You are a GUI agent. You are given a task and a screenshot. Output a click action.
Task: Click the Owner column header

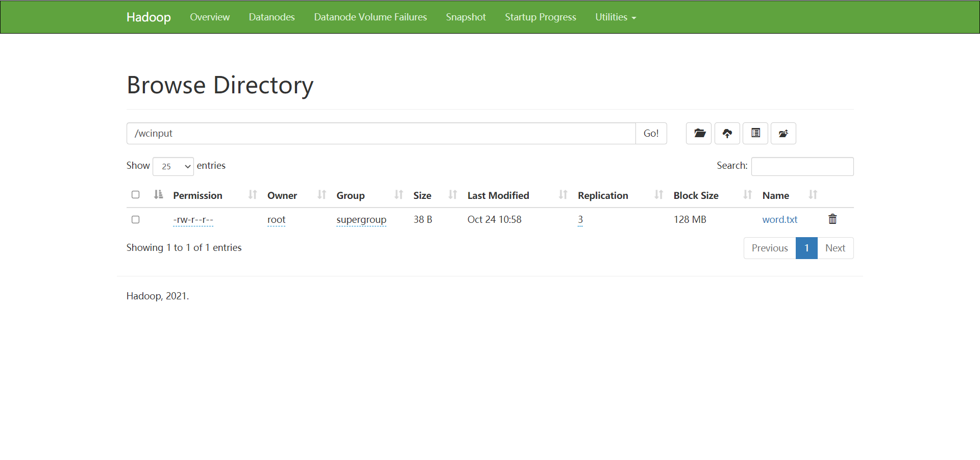[x=282, y=195]
